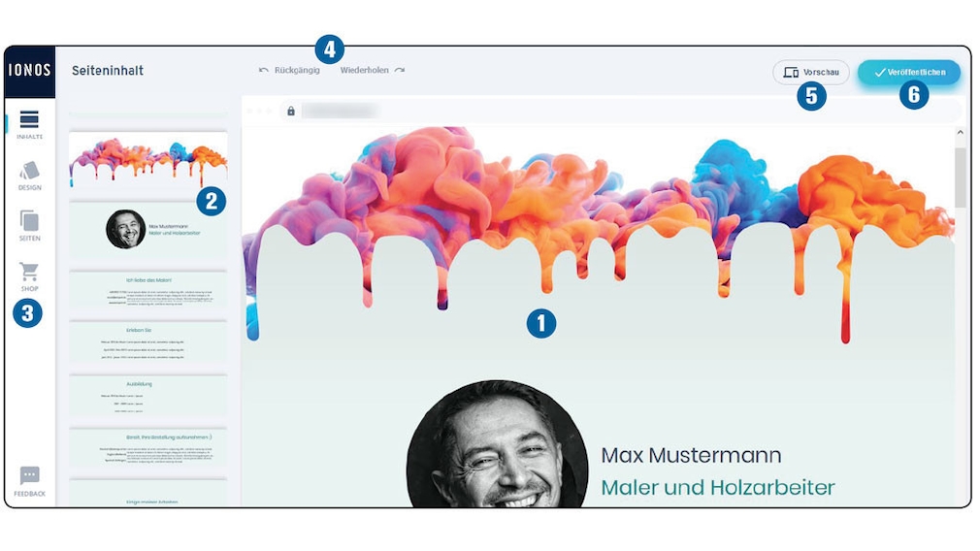Select the Ausbildung section thumbnail
This screenshot has width=980, height=551.
[147, 394]
